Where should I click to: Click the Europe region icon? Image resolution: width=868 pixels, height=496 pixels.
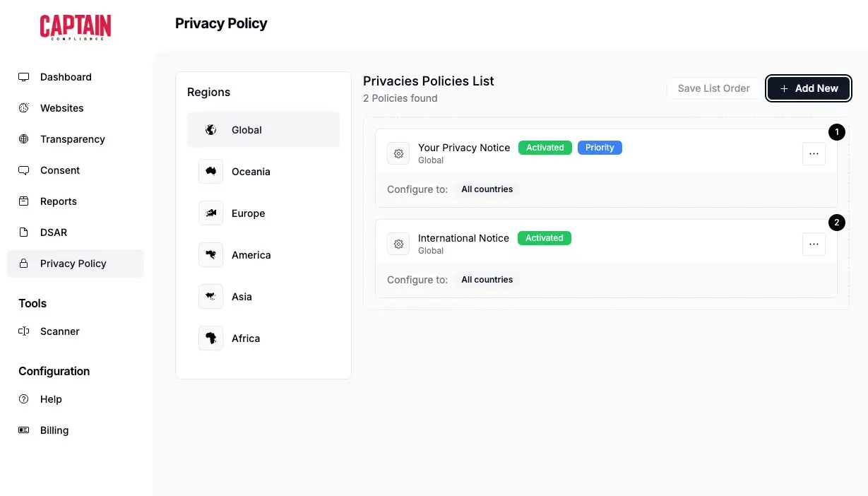pos(210,213)
